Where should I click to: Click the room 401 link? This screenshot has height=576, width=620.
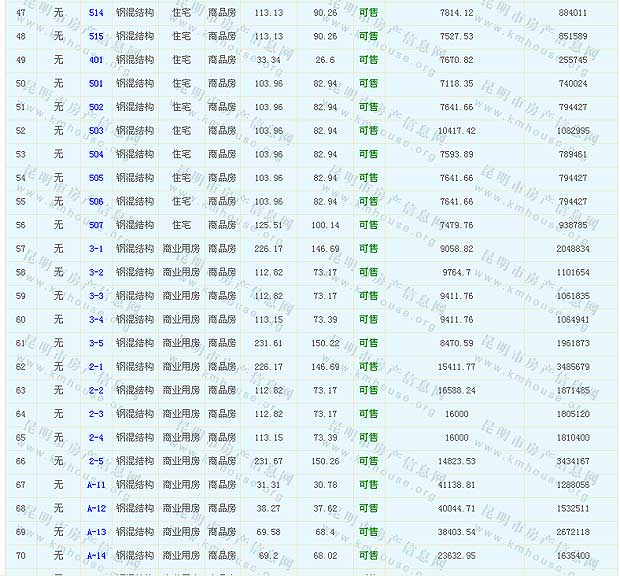[96, 60]
